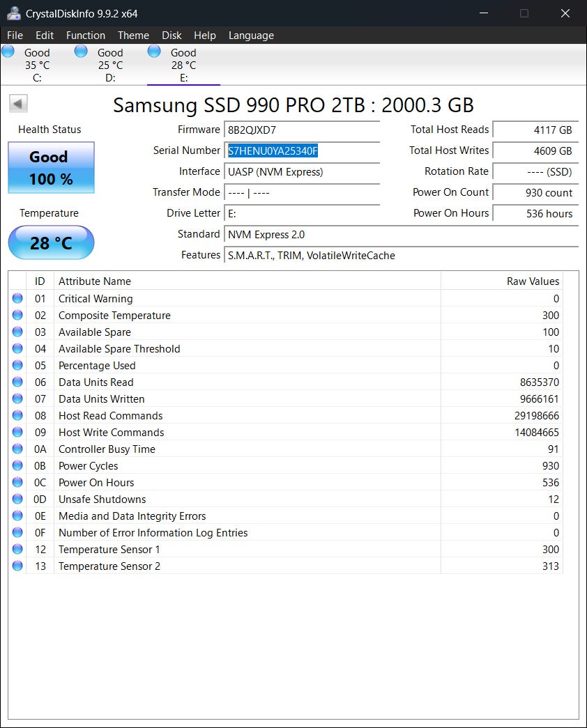Click the status icon for Controller Busy Time

pos(17,449)
